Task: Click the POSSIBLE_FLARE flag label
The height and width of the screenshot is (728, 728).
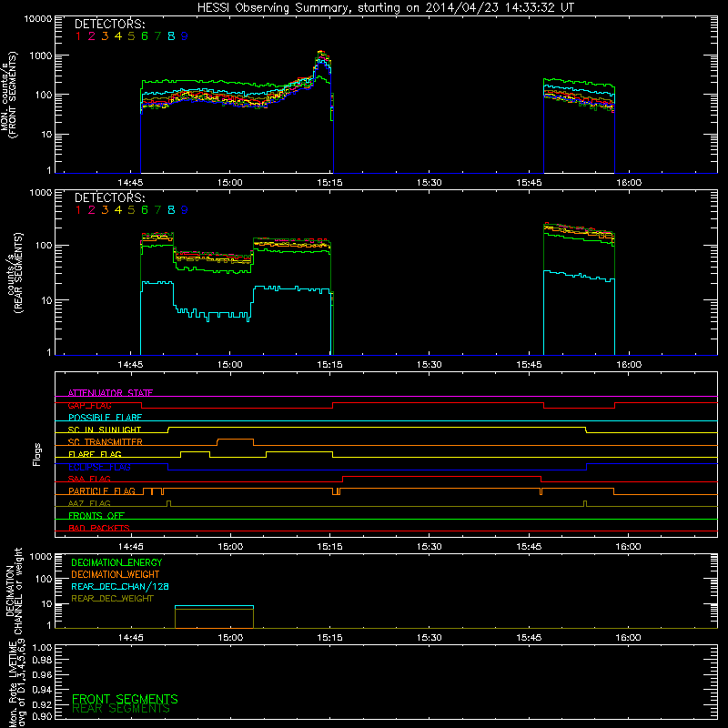Action: click(105, 418)
